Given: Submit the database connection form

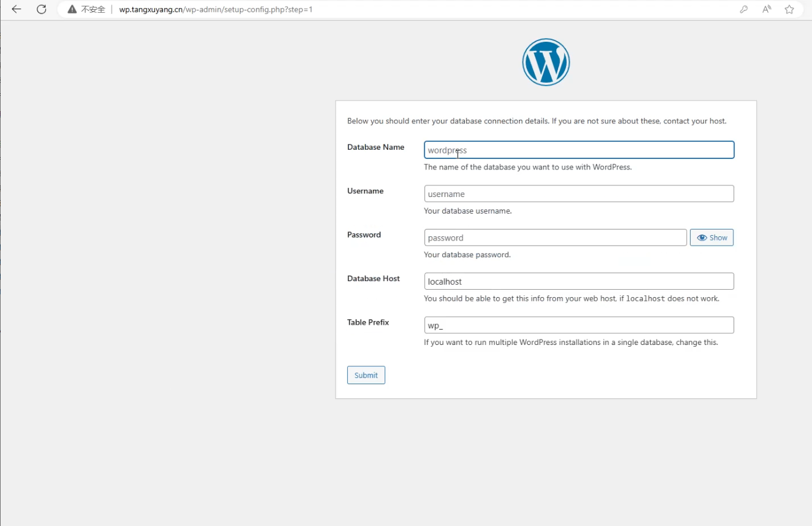Looking at the screenshot, I should 366,375.
